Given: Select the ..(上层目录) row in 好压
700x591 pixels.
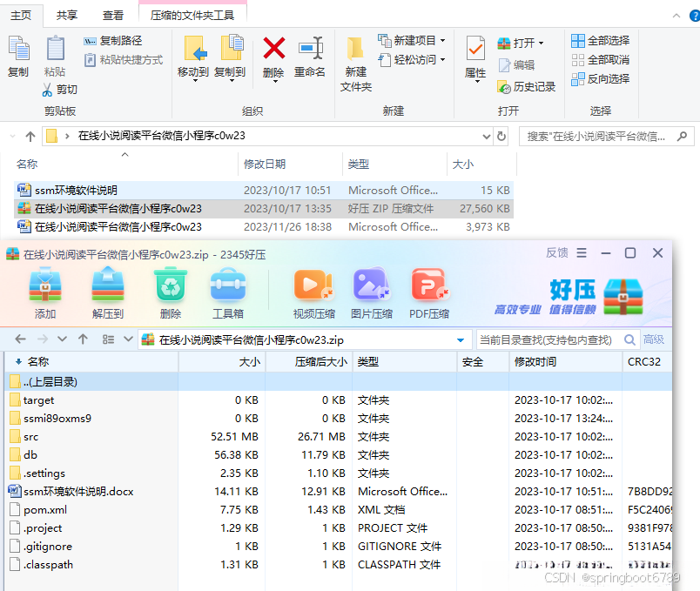Looking at the screenshot, I should pos(338,382).
